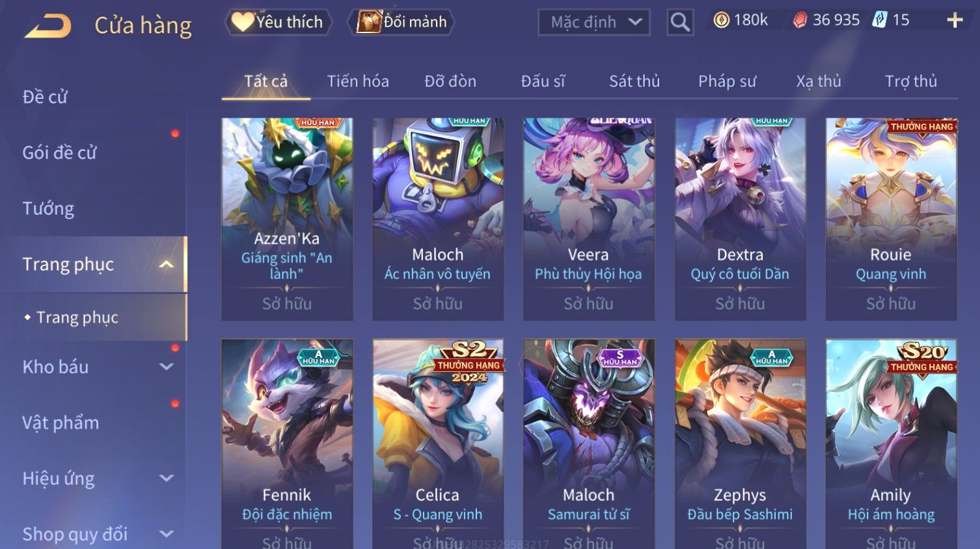Click the Đổi mảnh chest icon
The height and width of the screenshot is (549, 980).
pos(368,21)
